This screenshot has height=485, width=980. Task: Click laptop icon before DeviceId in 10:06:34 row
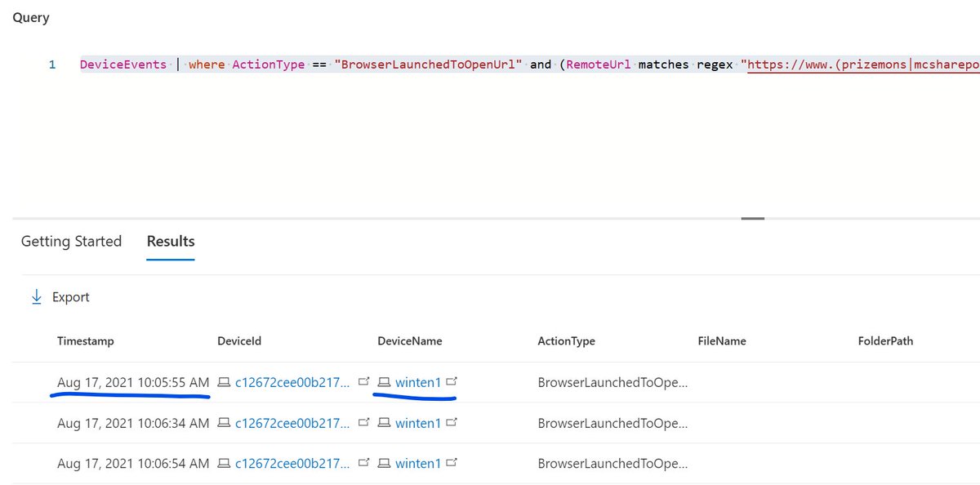click(224, 423)
